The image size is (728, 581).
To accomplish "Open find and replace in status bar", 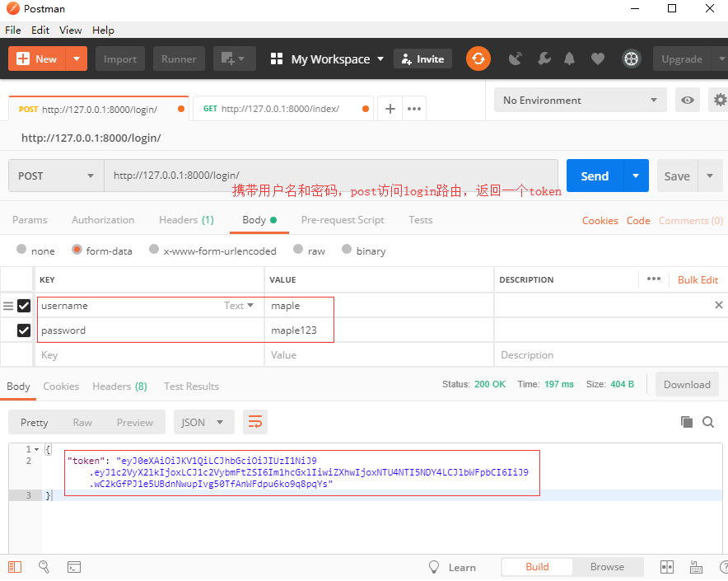I will 44,567.
